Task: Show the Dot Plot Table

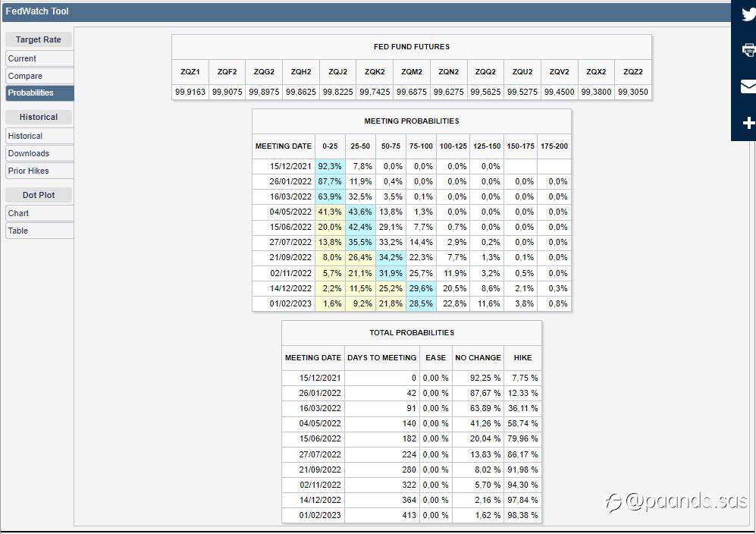Action: coord(39,231)
